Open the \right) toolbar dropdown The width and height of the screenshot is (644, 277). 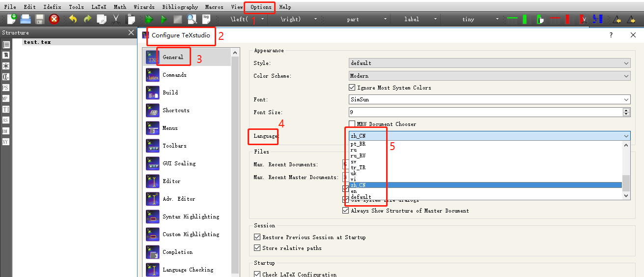coord(315,19)
